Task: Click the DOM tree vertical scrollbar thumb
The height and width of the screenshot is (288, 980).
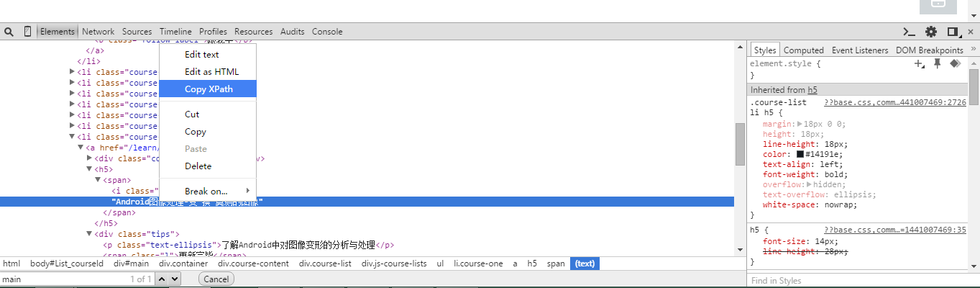Action: coord(739,144)
